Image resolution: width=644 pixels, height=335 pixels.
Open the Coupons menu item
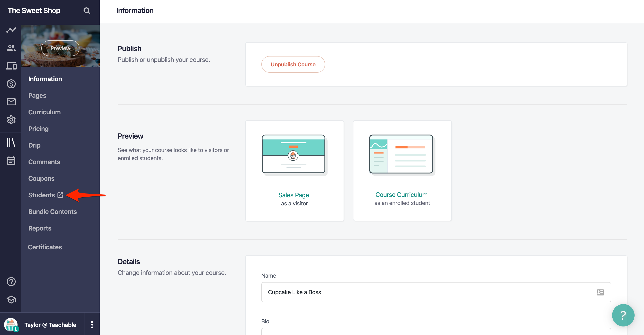[41, 178]
